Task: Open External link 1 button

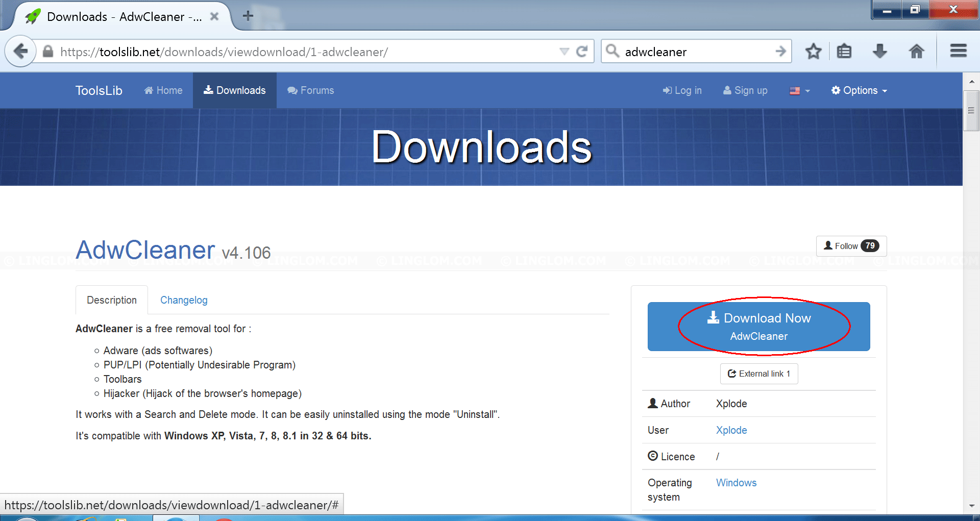Action: tap(759, 374)
